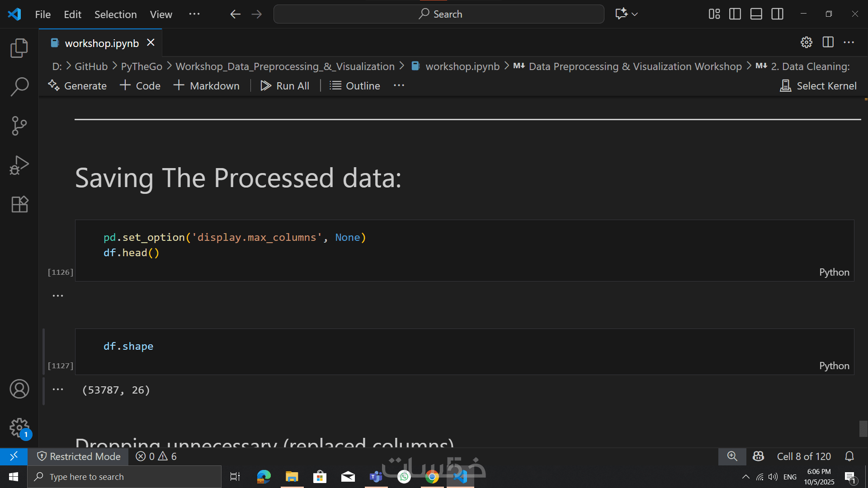This screenshot has height=488, width=868.
Task: Toggle the bottom Panel layout button
Action: coord(756,14)
